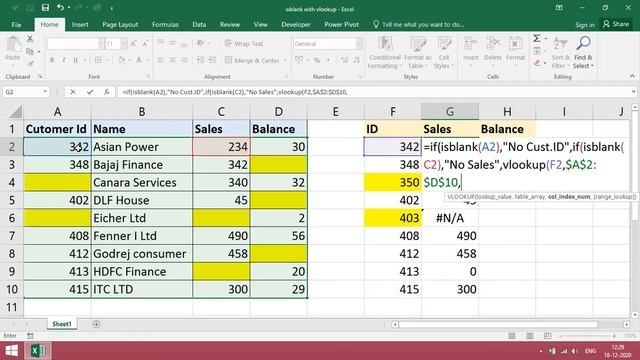Click the Name Box showing G2
640x360 pixels.
pos(22,92)
